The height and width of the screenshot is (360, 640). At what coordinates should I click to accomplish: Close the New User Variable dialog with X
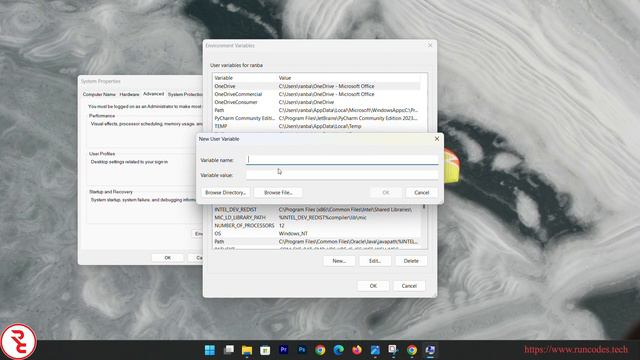pos(437,139)
